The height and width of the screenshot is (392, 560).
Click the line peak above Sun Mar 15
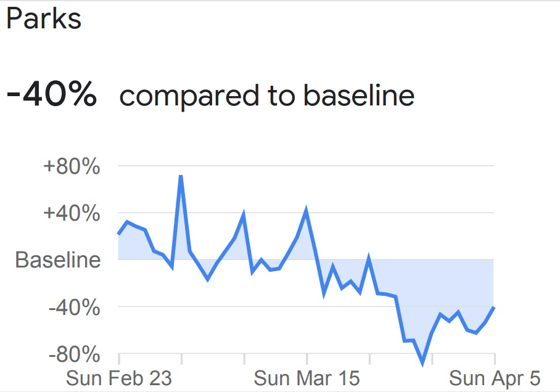coord(307,211)
